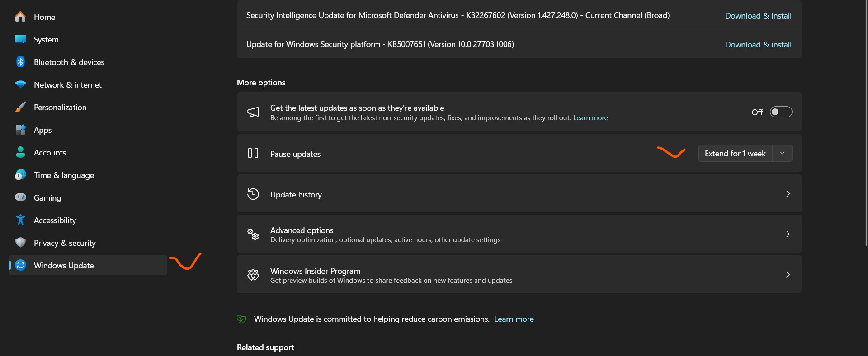Click the Accounts person icon
This screenshot has width=868, height=356.
(x=20, y=152)
